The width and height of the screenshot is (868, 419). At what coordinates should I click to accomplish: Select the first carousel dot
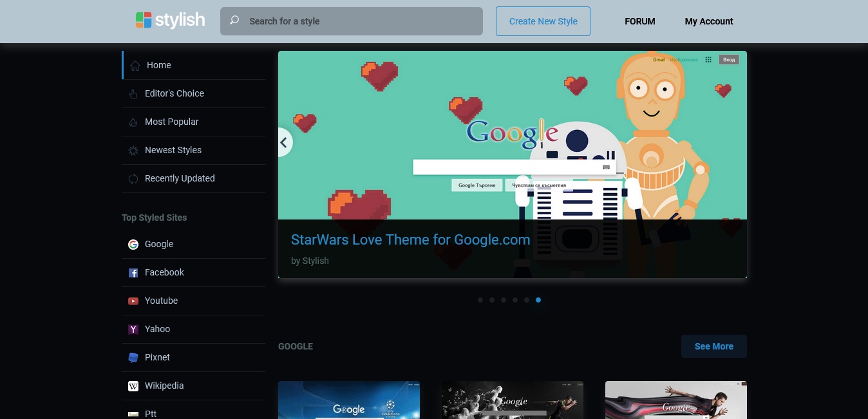(x=480, y=300)
